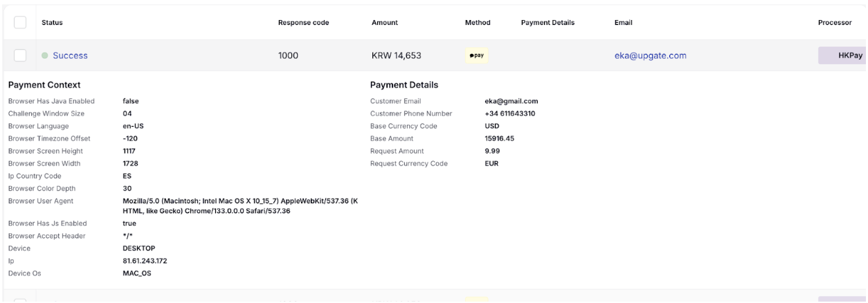Open the Success status link

(x=71, y=55)
